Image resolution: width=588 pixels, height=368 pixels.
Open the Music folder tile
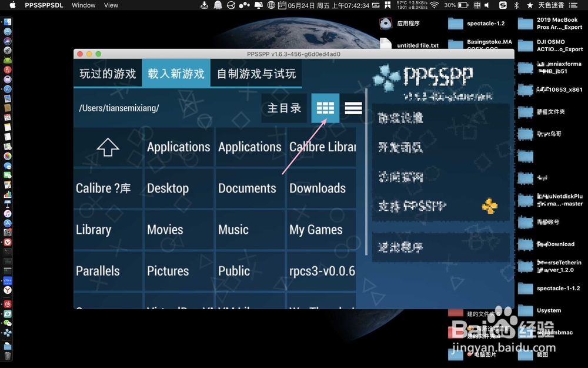tap(249, 230)
